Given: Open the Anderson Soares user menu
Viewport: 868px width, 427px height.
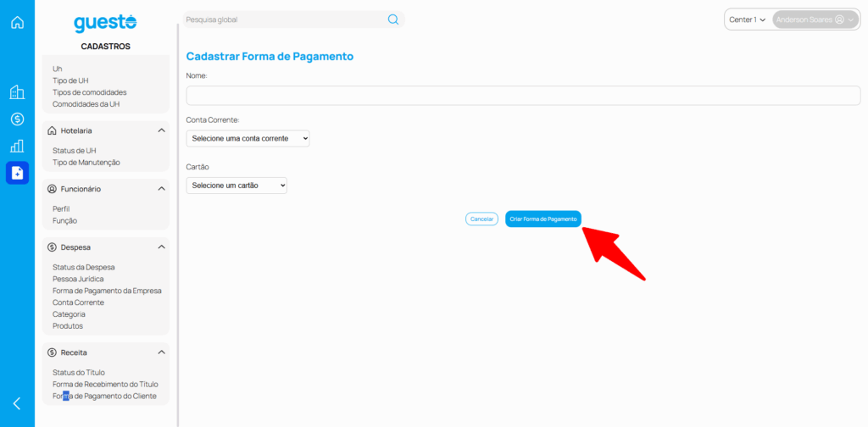Looking at the screenshot, I should [815, 19].
